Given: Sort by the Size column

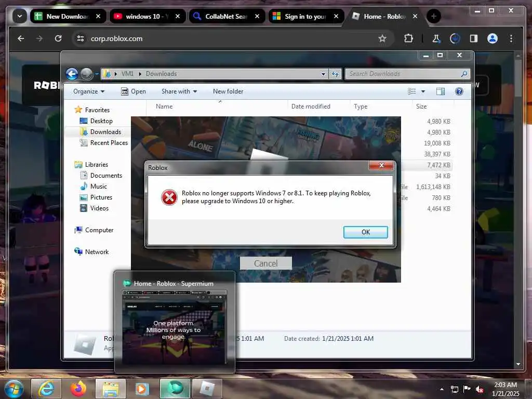Looking at the screenshot, I should (x=433, y=106).
